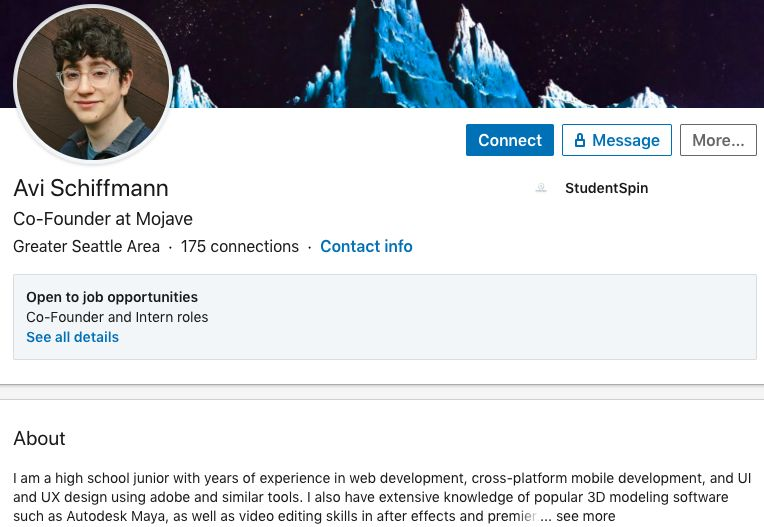Open the More... options dropdown
764x527 pixels.
[718, 140]
